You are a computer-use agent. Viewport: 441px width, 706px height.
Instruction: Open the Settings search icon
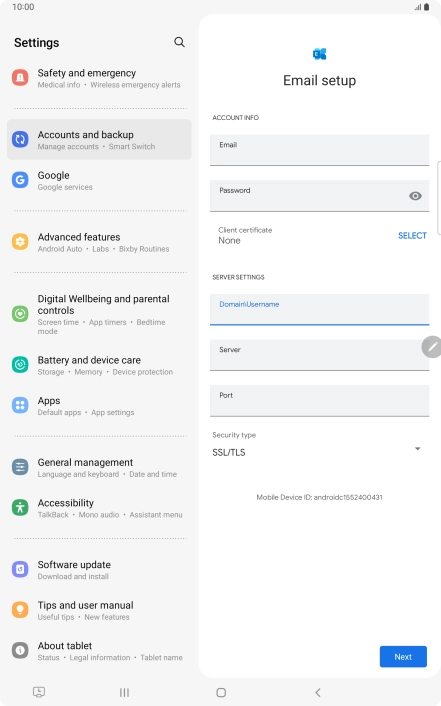pos(179,42)
